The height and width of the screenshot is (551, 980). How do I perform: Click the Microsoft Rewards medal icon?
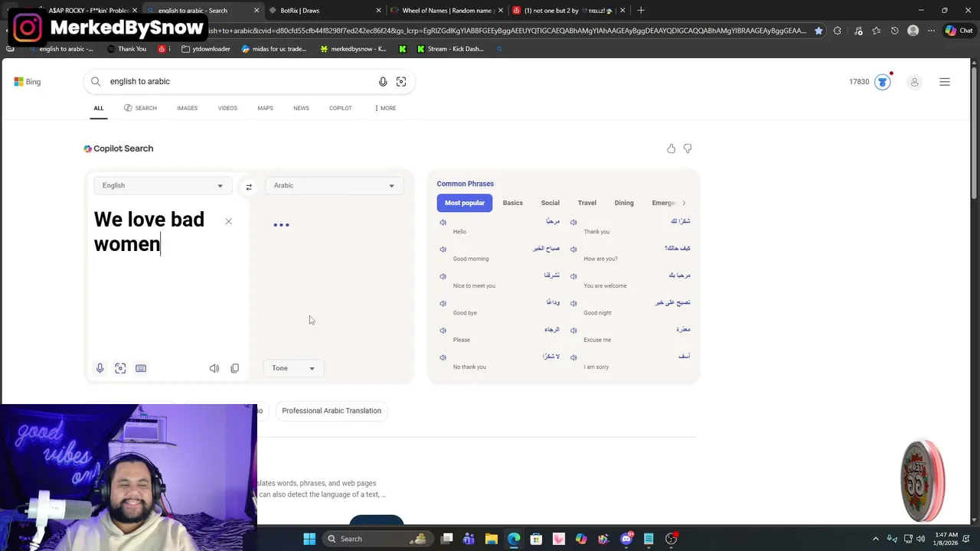point(883,82)
